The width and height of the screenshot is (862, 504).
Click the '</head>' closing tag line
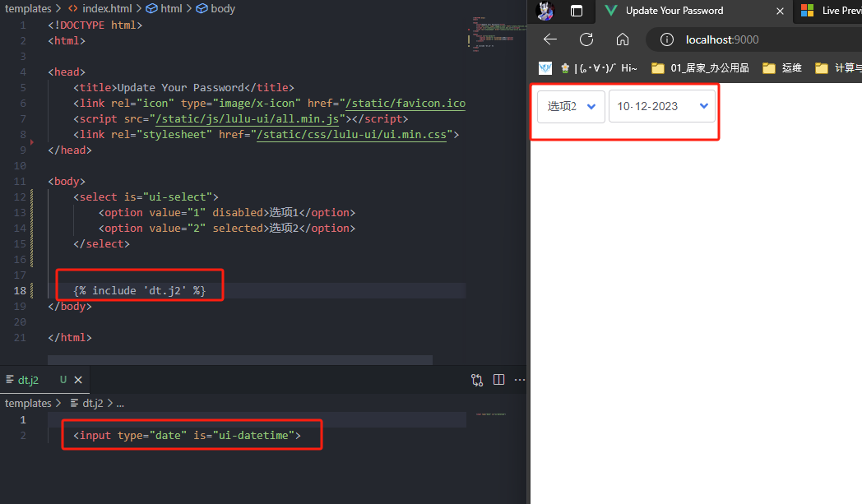click(x=70, y=150)
